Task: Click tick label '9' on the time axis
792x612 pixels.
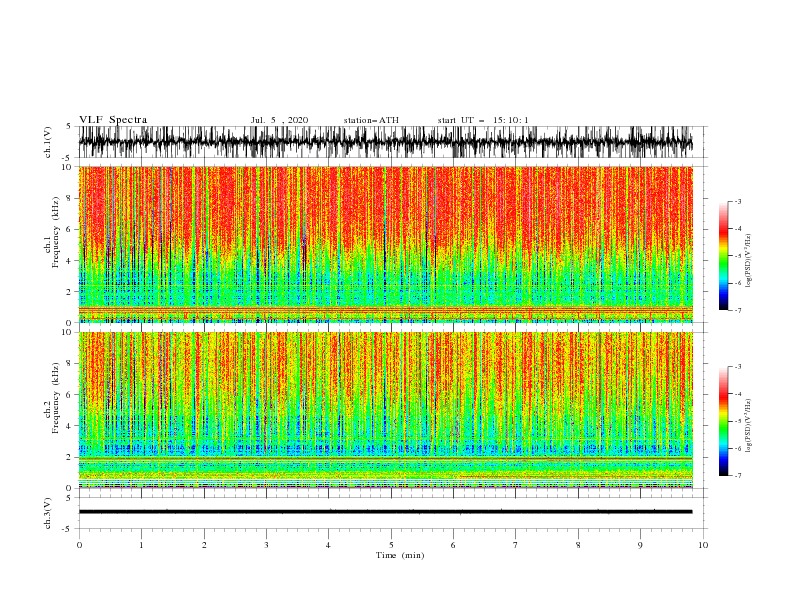Action: pos(640,545)
